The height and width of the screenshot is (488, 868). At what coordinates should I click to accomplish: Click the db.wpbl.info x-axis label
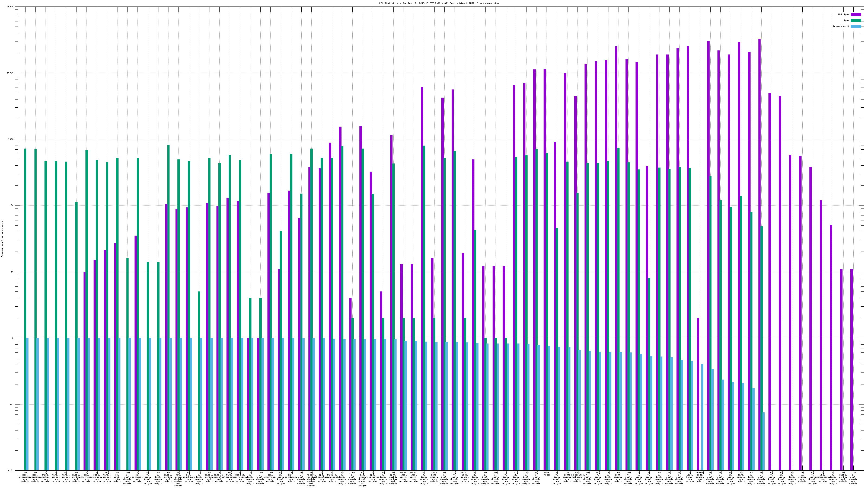117,477
